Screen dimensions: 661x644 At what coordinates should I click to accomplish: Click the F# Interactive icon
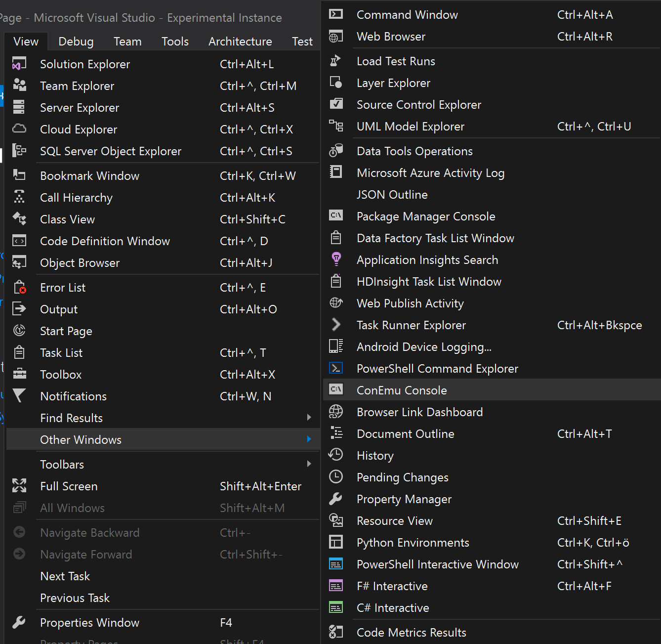(x=336, y=586)
